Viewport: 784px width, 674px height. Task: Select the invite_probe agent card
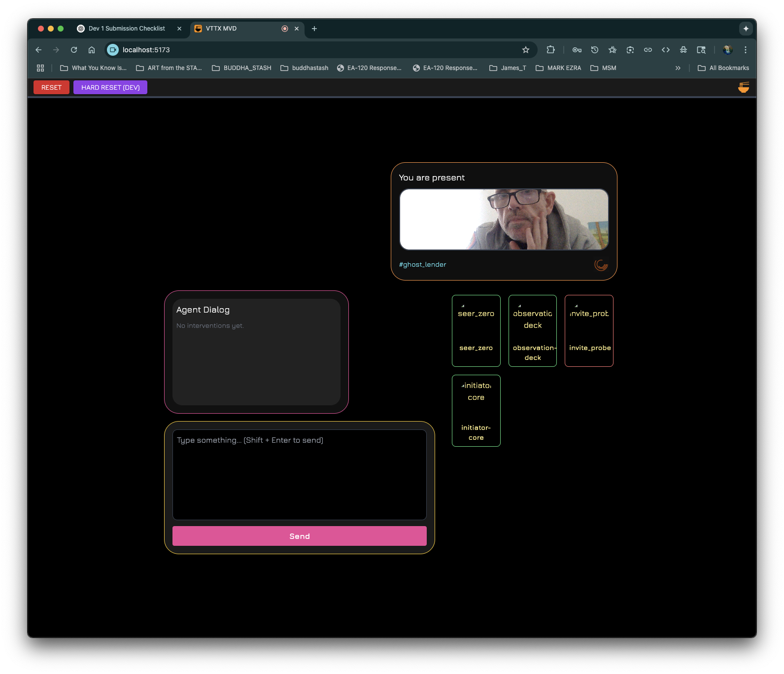pyautogui.click(x=589, y=331)
